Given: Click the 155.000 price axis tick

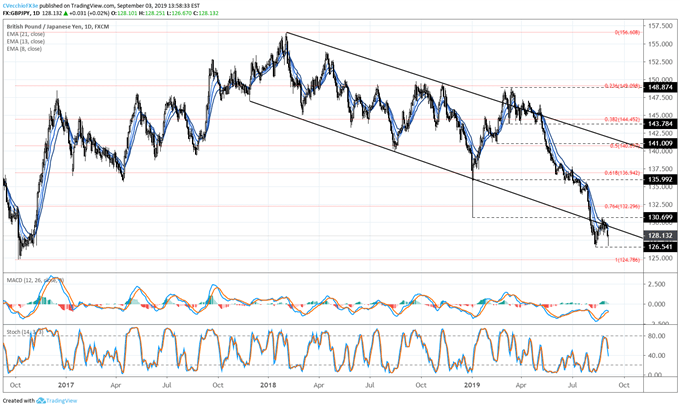Looking at the screenshot, I should pyautogui.click(x=660, y=44).
